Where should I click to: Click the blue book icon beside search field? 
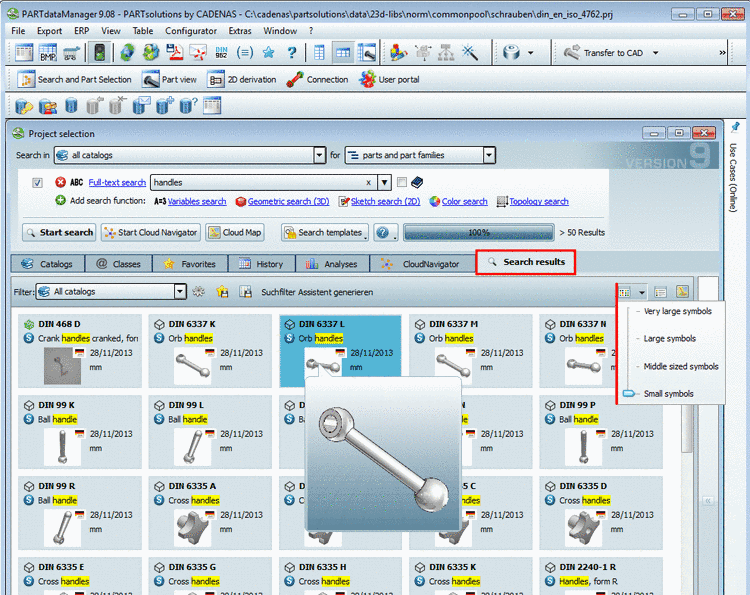pos(417,182)
